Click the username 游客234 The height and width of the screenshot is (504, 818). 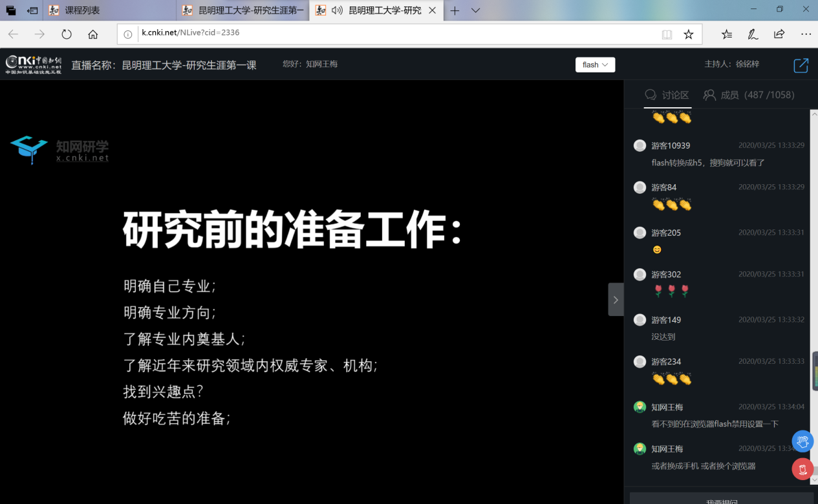(666, 362)
